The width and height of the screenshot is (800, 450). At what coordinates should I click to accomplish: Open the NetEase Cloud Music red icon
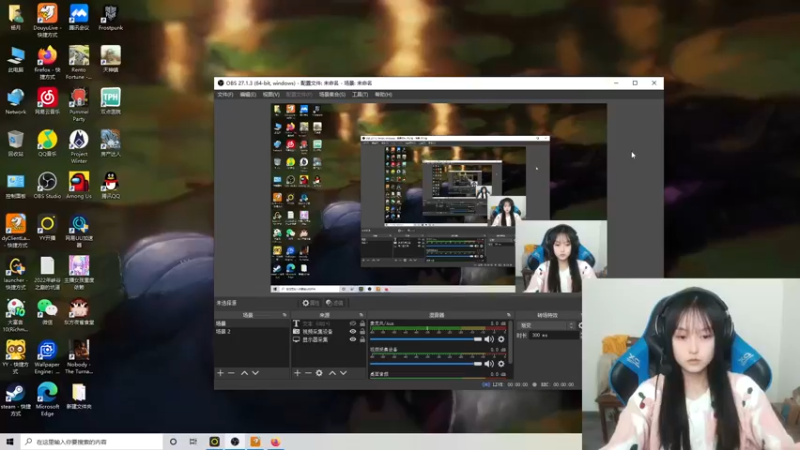coord(47,101)
